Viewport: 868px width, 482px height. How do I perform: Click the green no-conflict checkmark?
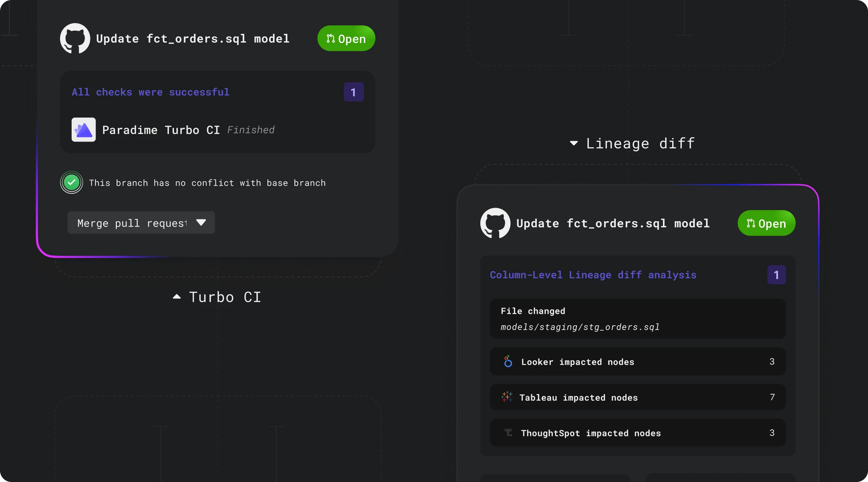tap(72, 182)
